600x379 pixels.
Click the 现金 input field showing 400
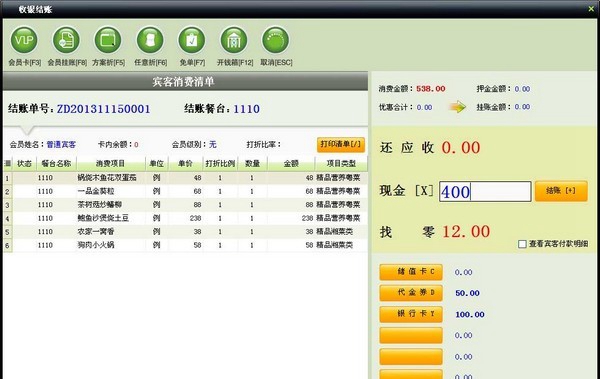(485, 191)
